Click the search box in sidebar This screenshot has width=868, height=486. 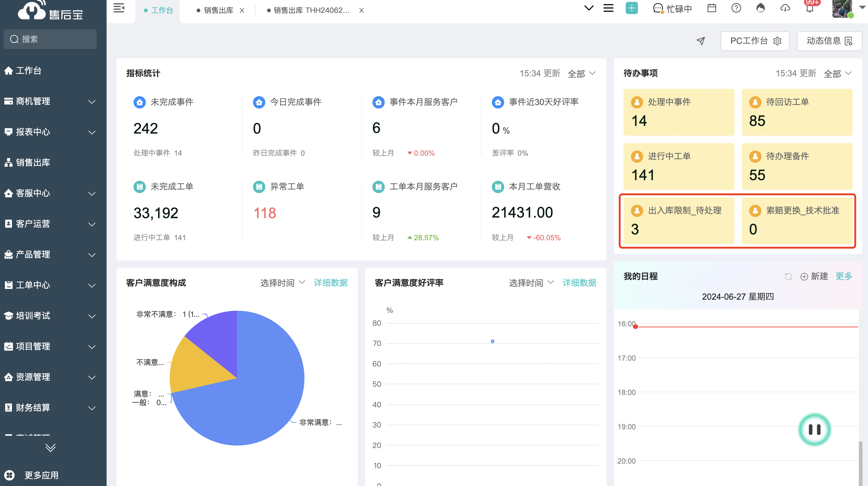[x=50, y=39]
